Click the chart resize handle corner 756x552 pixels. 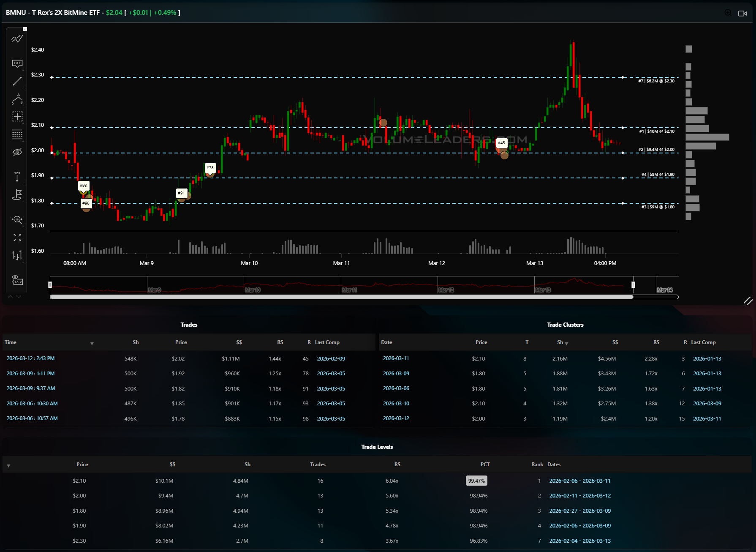tap(748, 301)
